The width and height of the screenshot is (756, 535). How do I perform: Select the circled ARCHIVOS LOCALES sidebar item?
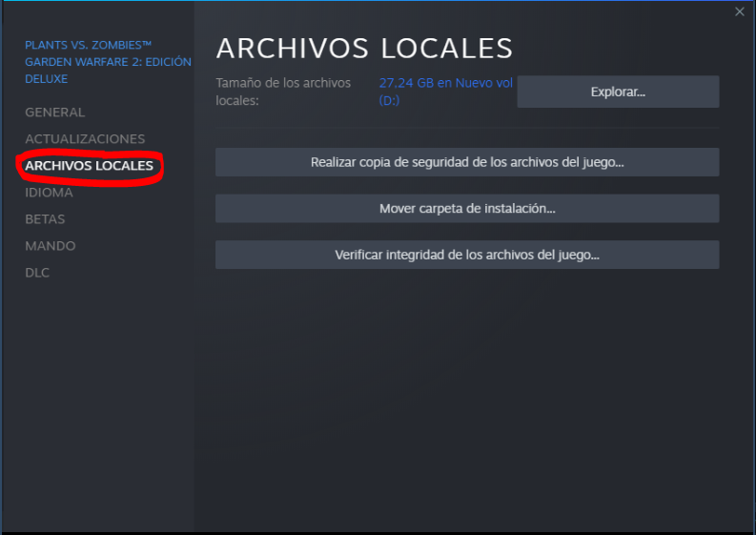click(90, 166)
